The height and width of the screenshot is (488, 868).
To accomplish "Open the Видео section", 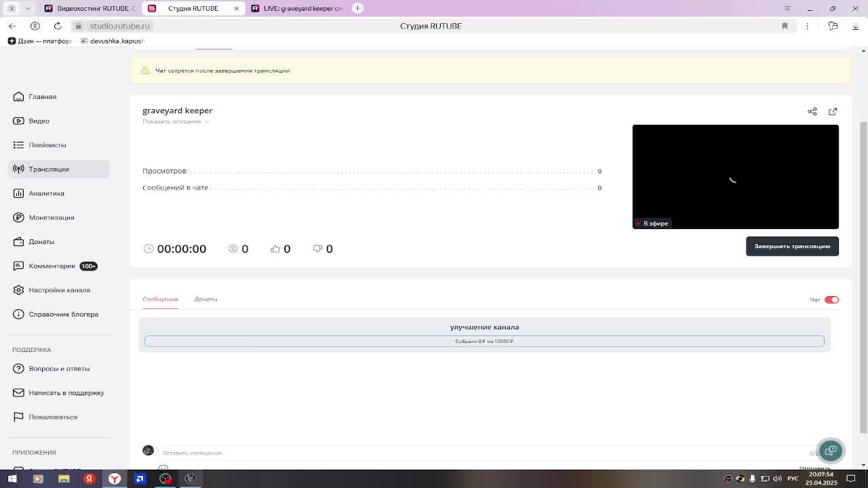I will (x=39, y=121).
